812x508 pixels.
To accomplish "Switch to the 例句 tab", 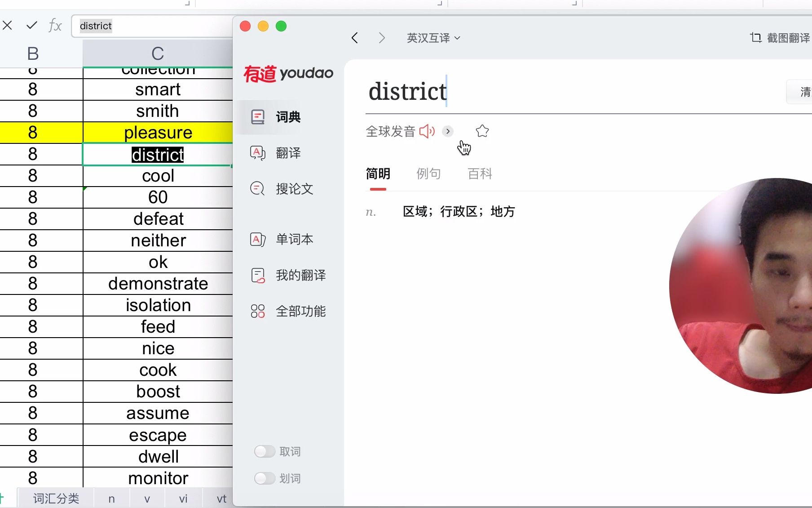I will pos(428,174).
